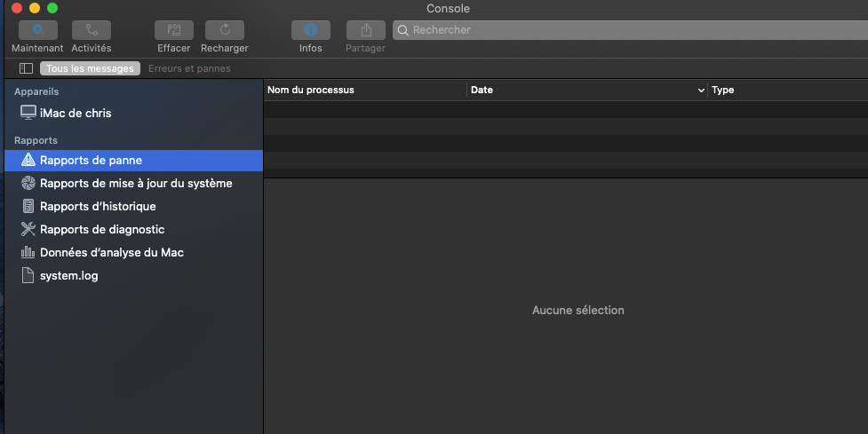Screen dimensions: 868x434
Task: Click the yellow minimize window button
Action: point(35,8)
